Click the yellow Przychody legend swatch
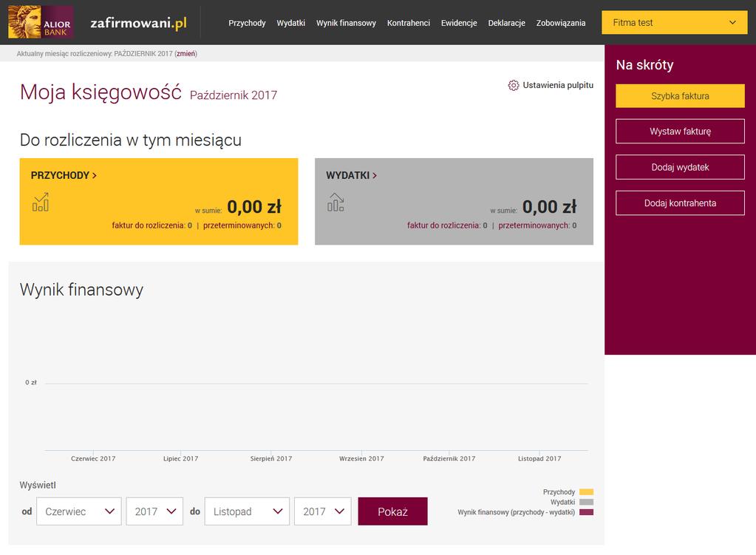The image size is (756, 555). coord(586,492)
